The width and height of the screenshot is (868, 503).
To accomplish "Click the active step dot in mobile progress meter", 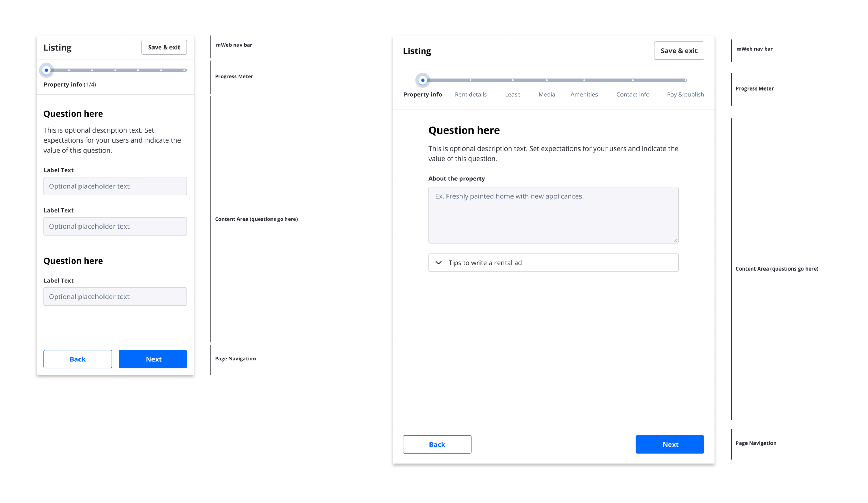I will coord(47,70).
